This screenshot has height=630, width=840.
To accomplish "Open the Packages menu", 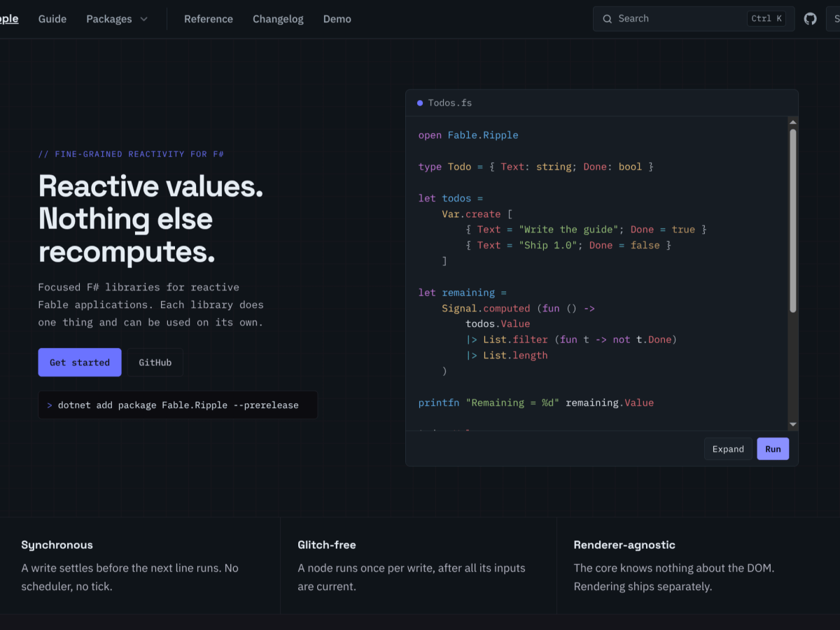I will click(117, 19).
